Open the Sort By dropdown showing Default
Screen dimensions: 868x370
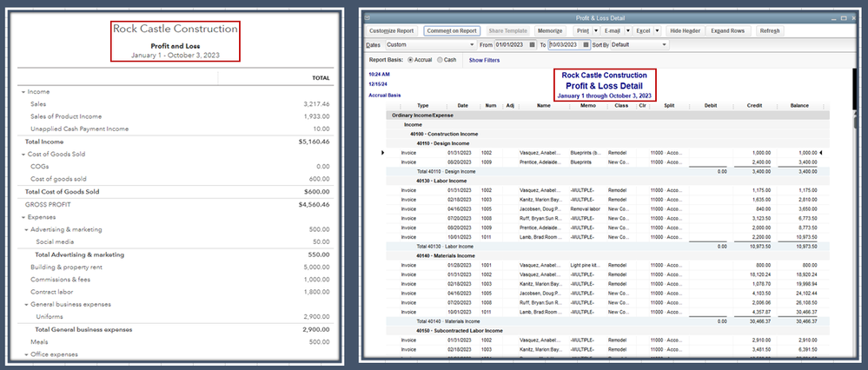tap(639, 45)
